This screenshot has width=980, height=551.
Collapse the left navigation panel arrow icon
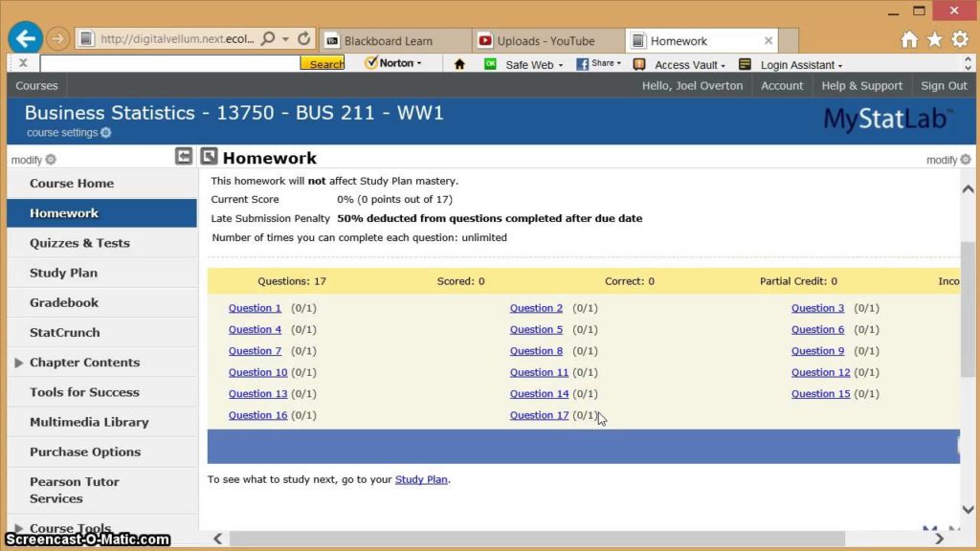click(184, 156)
